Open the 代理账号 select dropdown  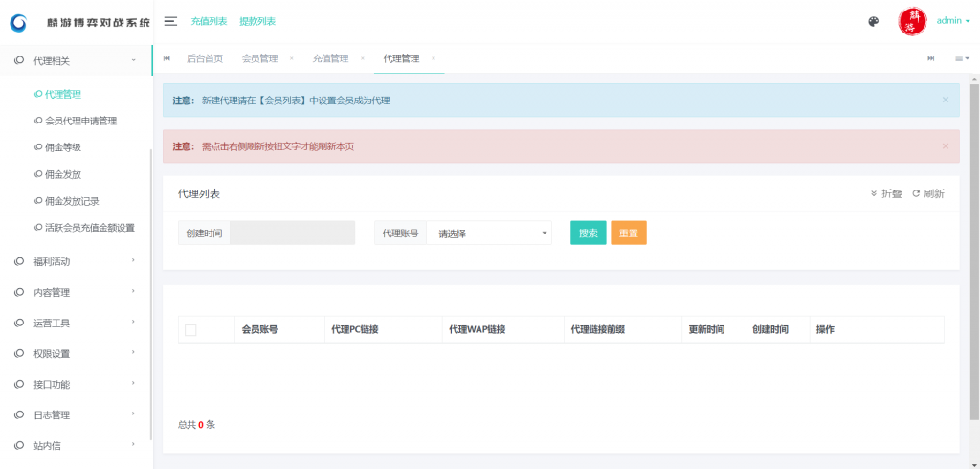click(489, 234)
